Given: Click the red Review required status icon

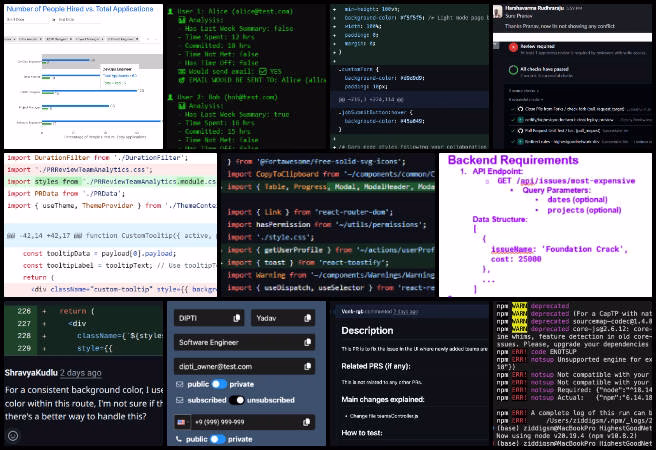Looking at the screenshot, I should (513, 48).
